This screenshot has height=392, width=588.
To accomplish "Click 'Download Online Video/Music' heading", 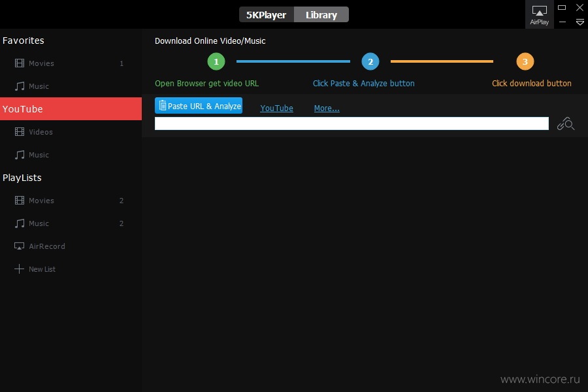I will click(210, 41).
